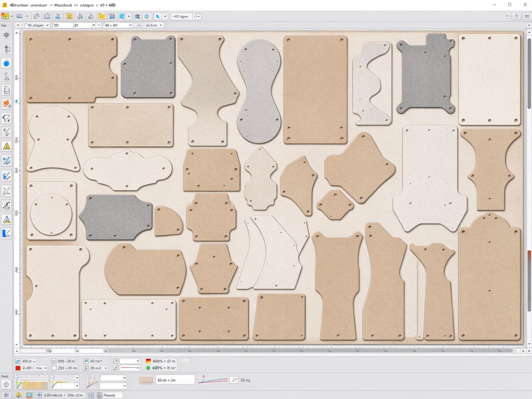Toggle the gray box beside '490 - 28 m'
532x399 pixels.
[x=54, y=361]
